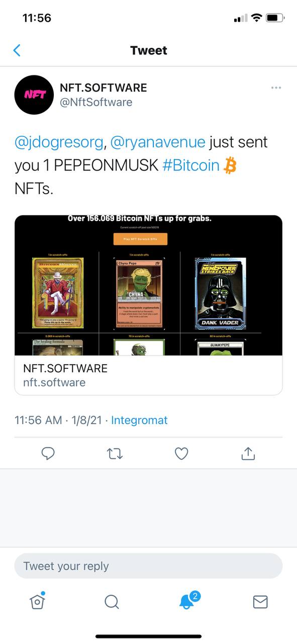Like the tweet with the heart icon
This screenshot has width=297, height=644.
click(x=181, y=454)
